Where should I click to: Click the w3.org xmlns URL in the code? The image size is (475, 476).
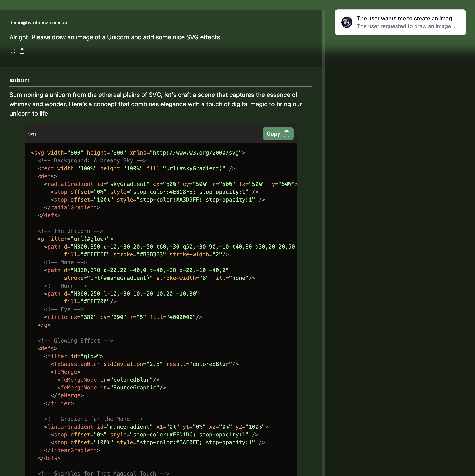click(196, 153)
